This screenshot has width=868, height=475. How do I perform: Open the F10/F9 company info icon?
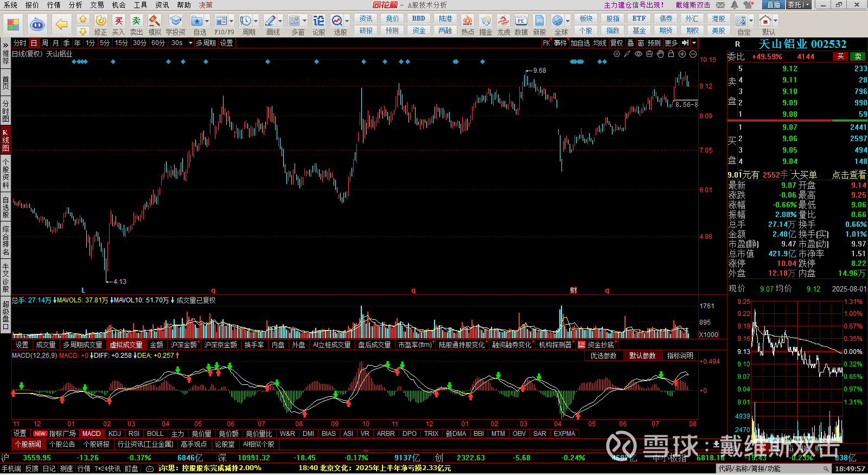pos(221,21)
